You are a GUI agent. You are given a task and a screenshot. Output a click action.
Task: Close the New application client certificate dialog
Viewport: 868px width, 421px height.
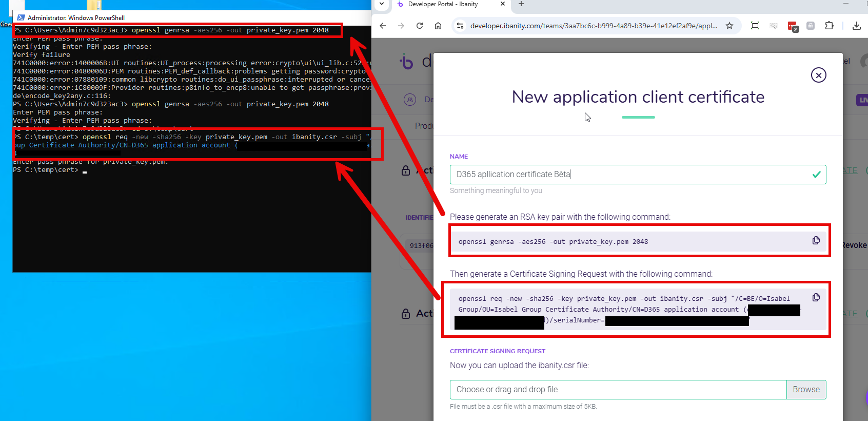818,75
